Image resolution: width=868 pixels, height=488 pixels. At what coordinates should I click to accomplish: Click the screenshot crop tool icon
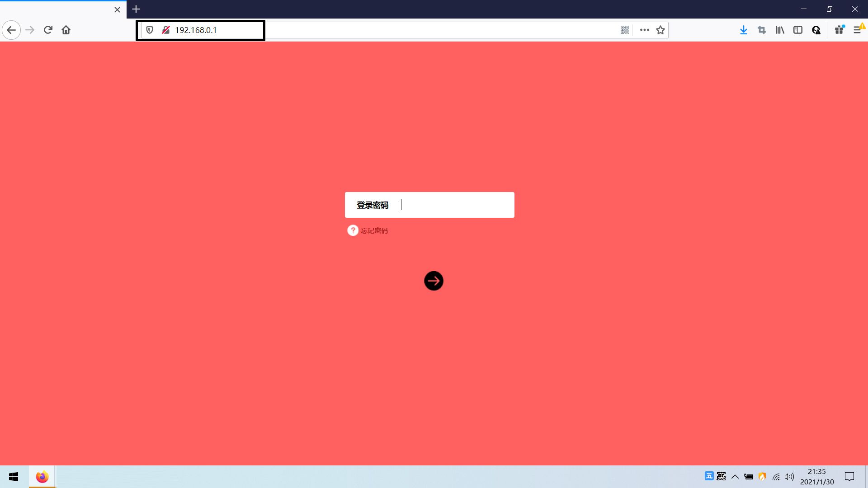[x=762, y=30]
